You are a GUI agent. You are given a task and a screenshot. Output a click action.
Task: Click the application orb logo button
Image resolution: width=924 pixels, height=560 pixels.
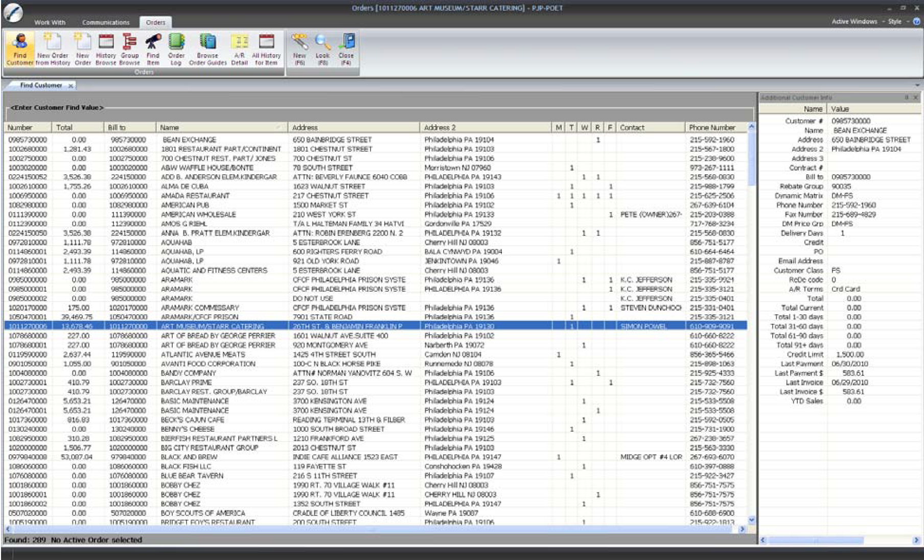click(x=13, y=13)
